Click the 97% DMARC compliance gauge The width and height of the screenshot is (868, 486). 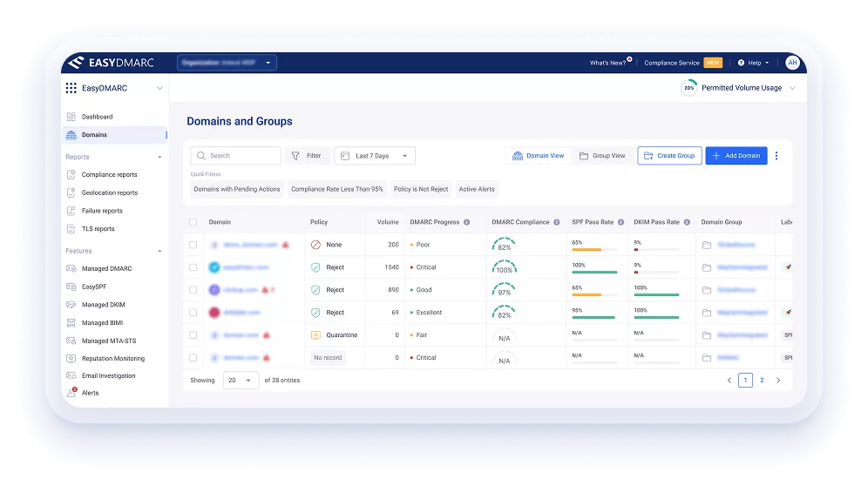[505, 290]
